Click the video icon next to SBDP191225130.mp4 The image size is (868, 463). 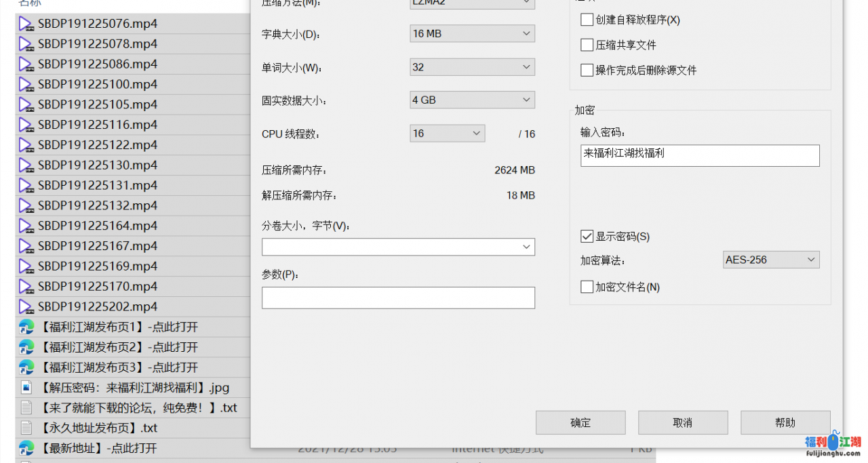(25, 165)
